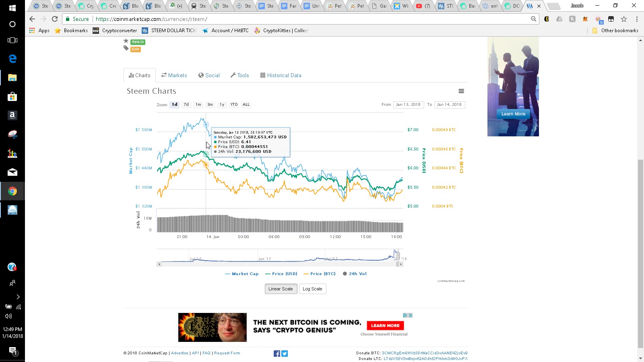Reload the CoinMarketCap page

tap(55, 19)
